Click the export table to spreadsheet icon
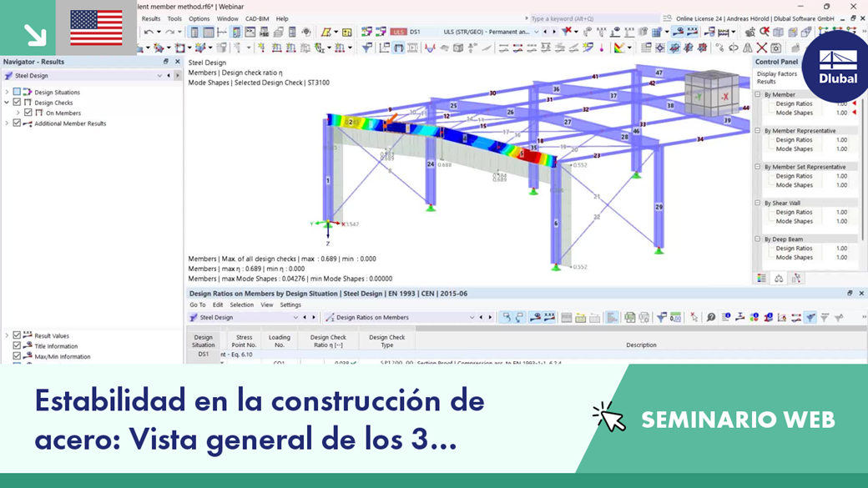 coord(630,317)
